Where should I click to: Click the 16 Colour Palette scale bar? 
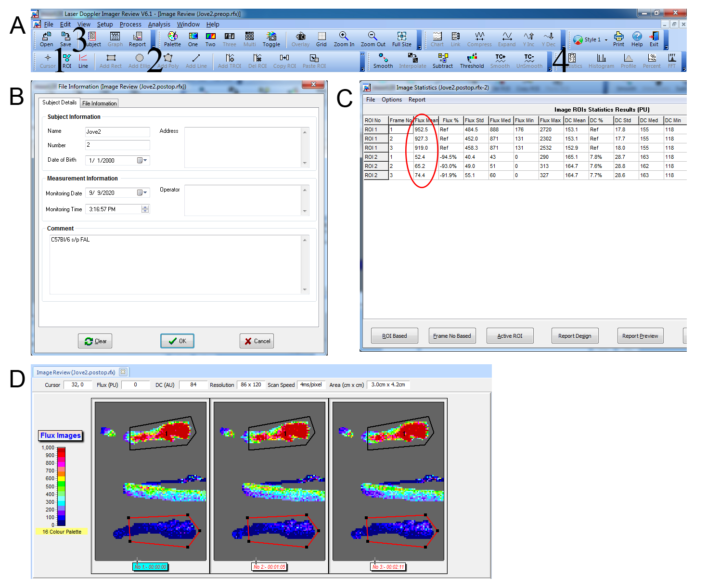click(x=61, y=486)
